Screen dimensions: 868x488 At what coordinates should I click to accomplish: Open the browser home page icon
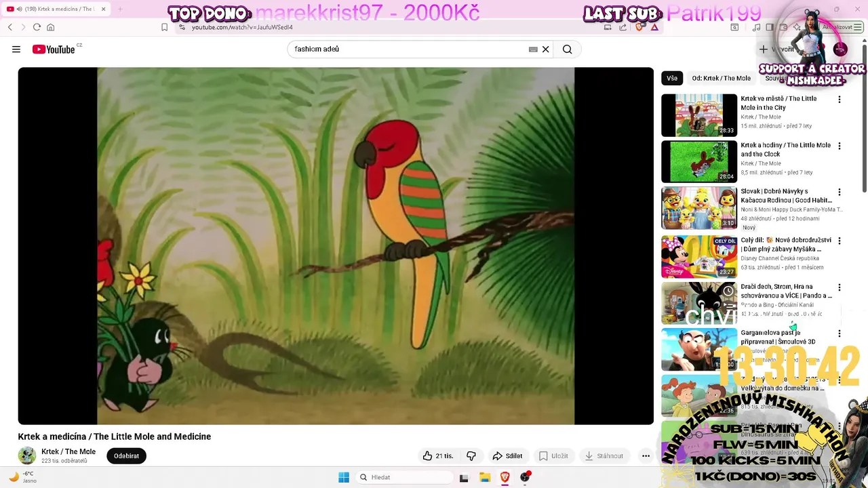point(50,27)
